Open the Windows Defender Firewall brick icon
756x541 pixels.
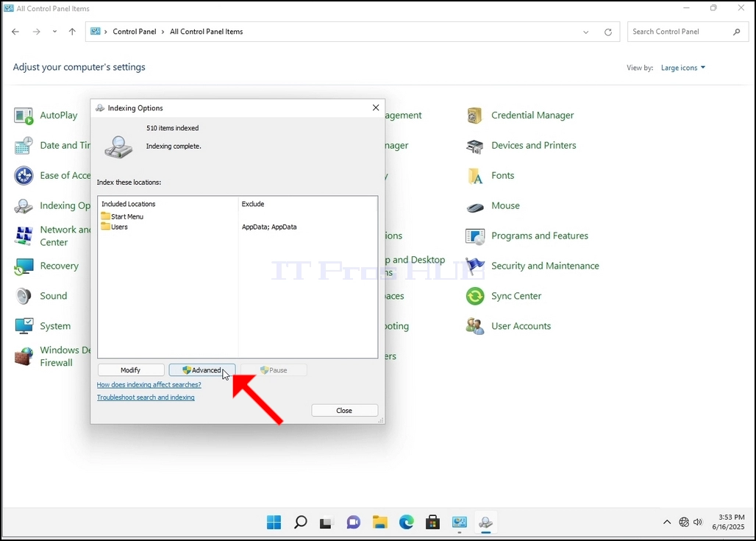[24, 357]
